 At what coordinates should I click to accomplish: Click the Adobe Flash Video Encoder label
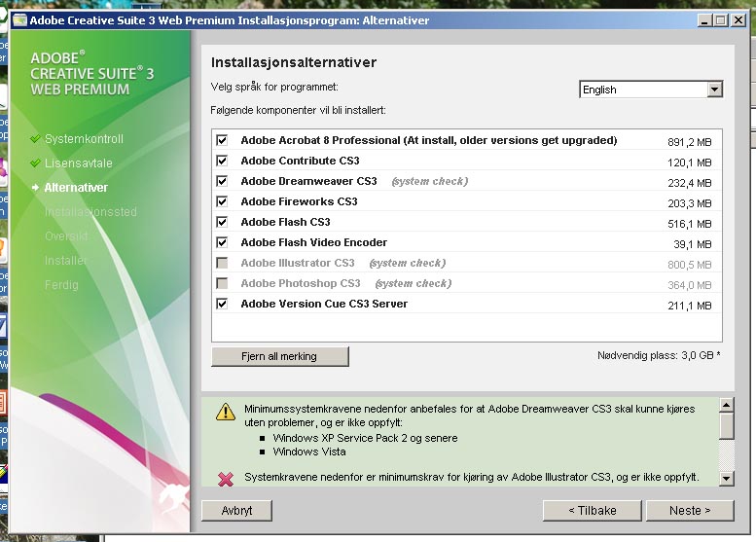(x=314, y=242)
